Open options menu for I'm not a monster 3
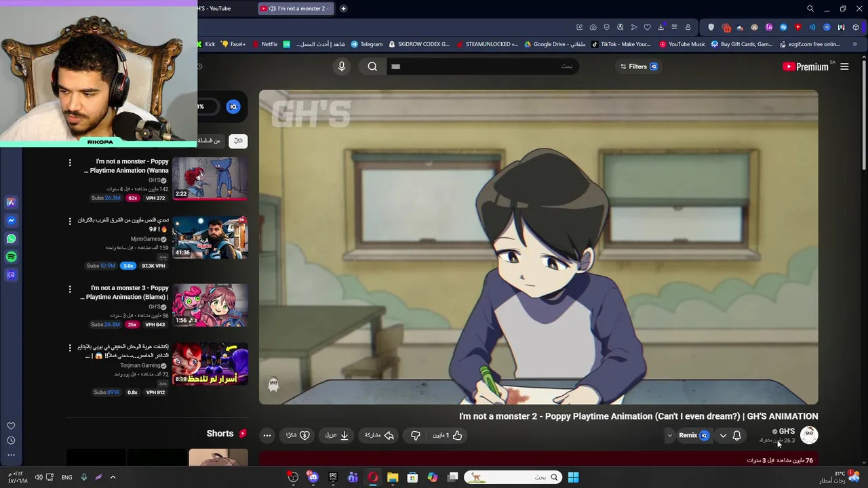 point(70,289)
